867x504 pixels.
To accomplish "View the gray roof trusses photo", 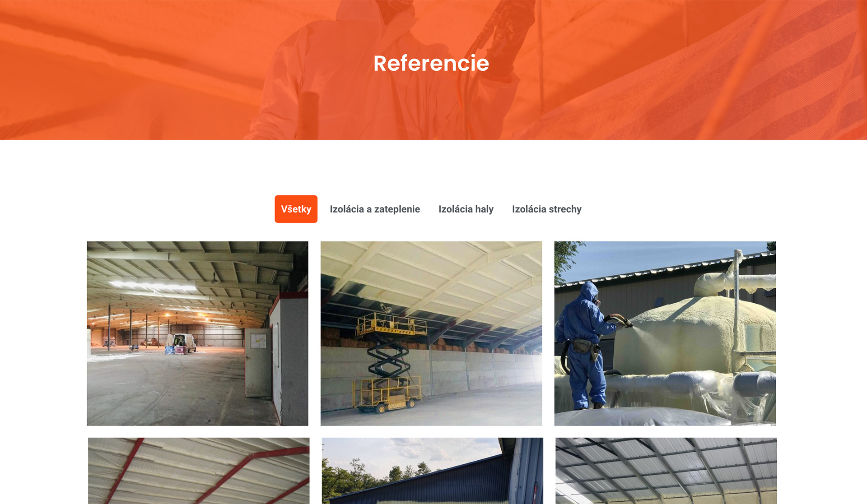I will coord(666,471).
